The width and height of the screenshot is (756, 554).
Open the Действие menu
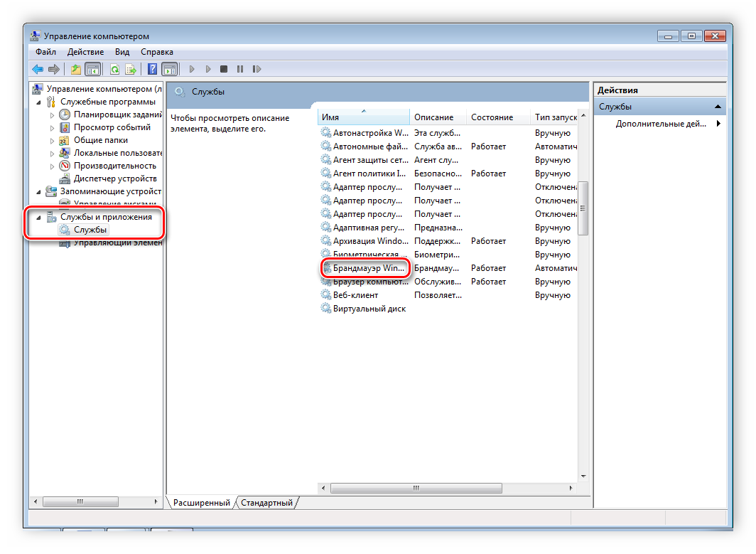[85, 52]
